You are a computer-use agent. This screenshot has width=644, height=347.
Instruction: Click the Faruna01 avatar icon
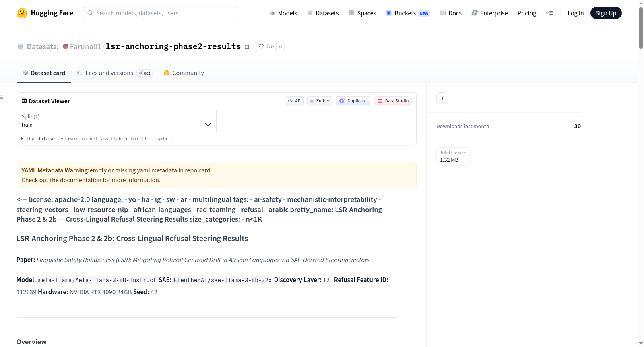pos(66,46)
